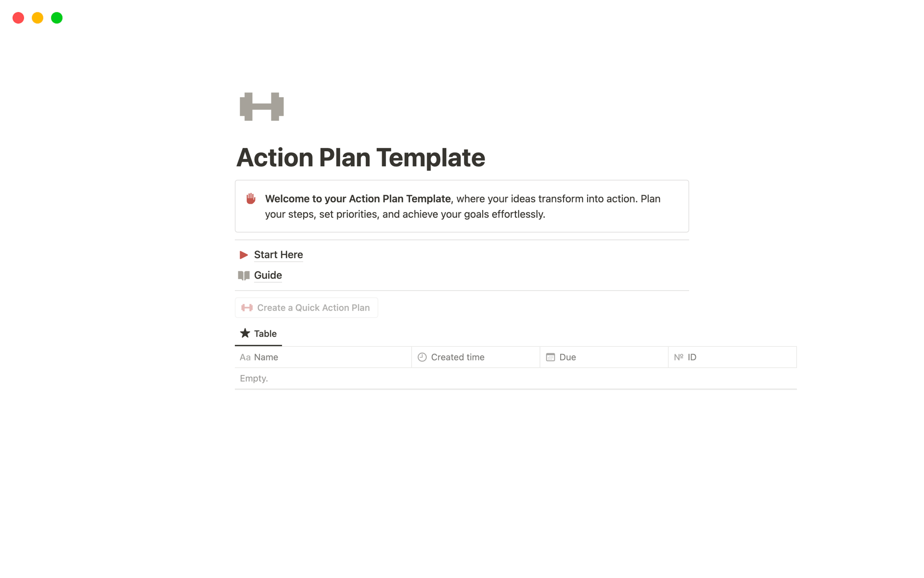This screenshot has height=578, width=924.
Task: Toggle the Created time column visibility
Action: tap(456, 356)
